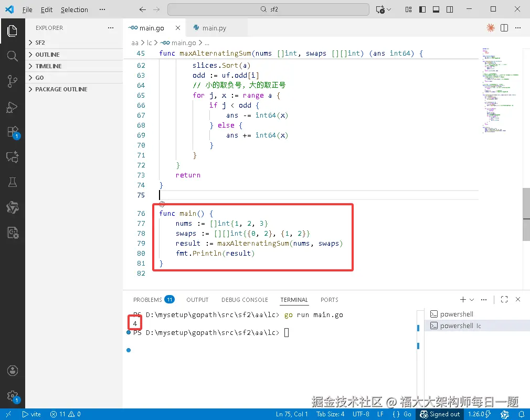Viewport: 530px width, 420px height.
Task: Open the Explorer view in activity bar
Action: click(x=12, y=31)
